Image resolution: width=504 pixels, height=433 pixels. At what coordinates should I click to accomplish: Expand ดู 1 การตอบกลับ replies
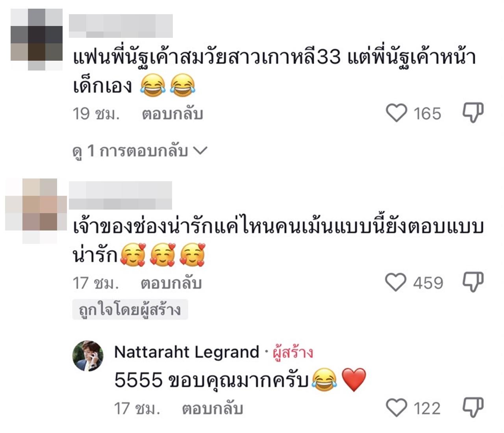(140, 151)
